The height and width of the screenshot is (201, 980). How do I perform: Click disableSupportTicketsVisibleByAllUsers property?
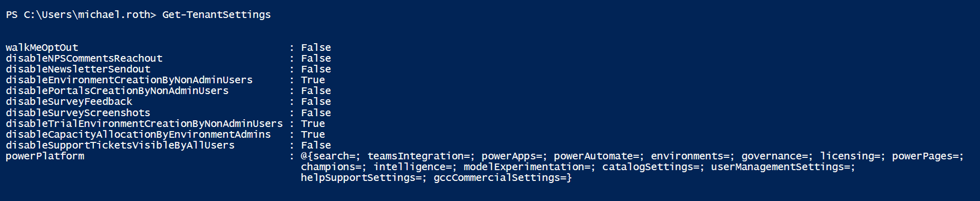[x=120, y=145]
